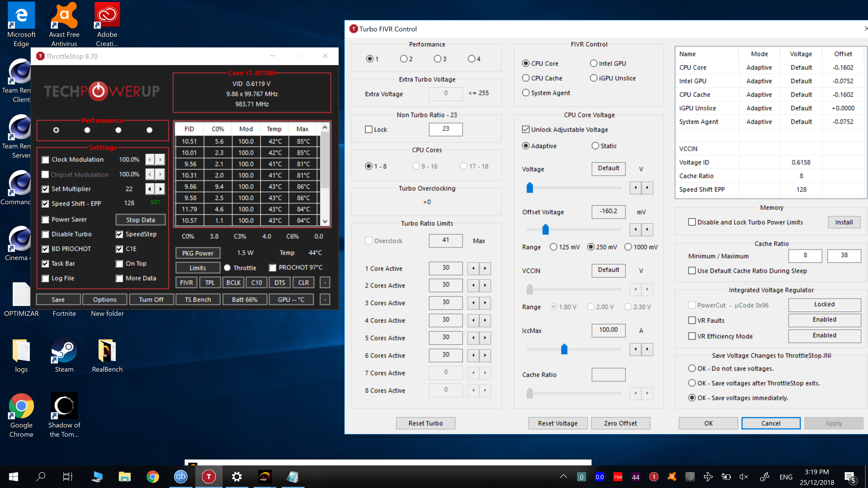Open RealBench taskbar icon
Image resolution: width=868 pixels, height=488 pixels.
tap(264, 476)
